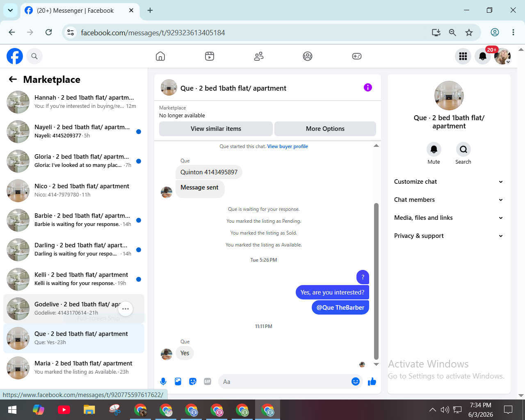Open the Facebook logo home link
This screenshot has height=420, width=525.
(x=15, y=56)
